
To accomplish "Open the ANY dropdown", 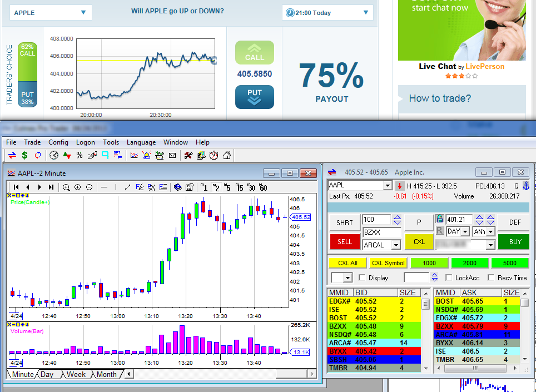I will (491, 232).
